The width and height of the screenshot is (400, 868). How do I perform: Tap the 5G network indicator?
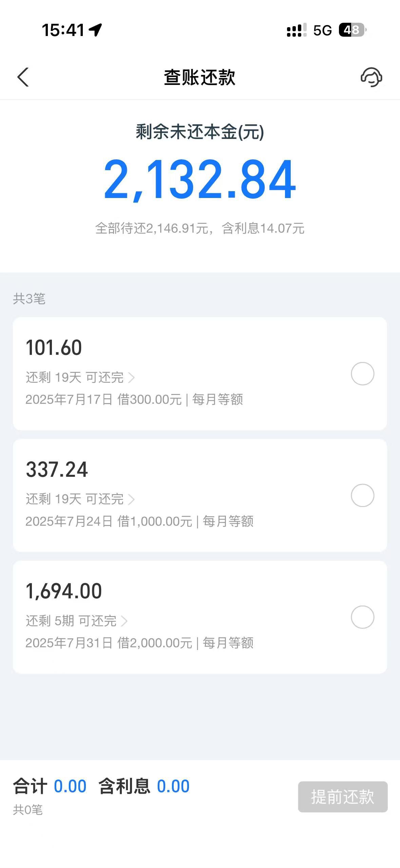coord(322,31)
